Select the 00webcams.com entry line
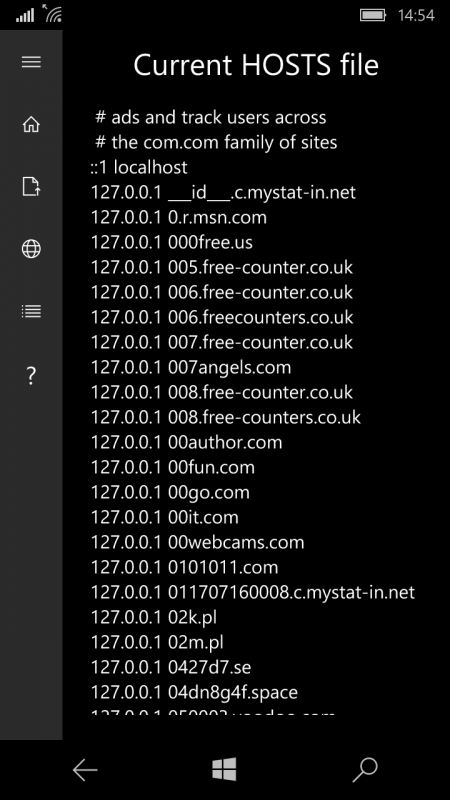The image size is (450, 800). coord(197,542)
